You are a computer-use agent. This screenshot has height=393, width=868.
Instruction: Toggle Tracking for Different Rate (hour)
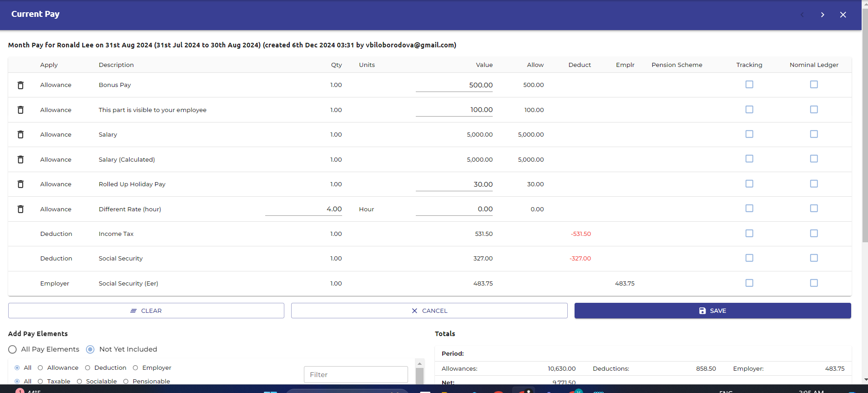point(749,208)
